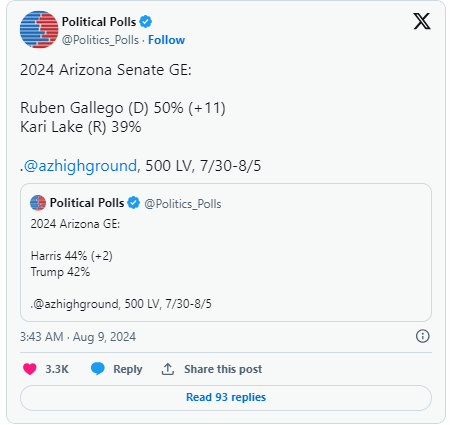This screenshot has height=425, width=450.
Task: Follow the Political Polls account
Action: (x=166, y=40)
